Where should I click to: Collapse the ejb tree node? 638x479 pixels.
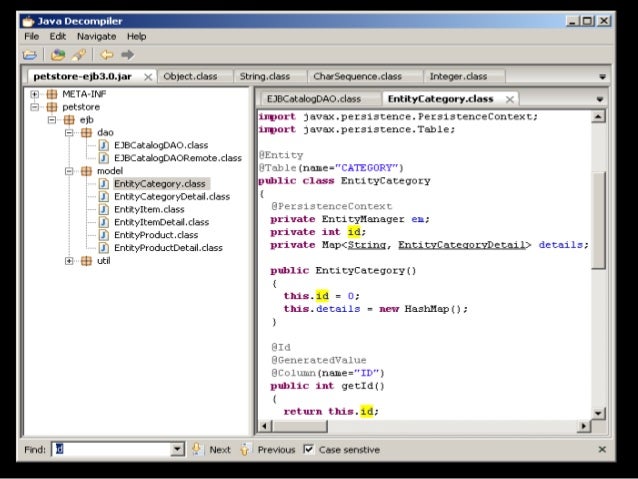coord(52,120)
